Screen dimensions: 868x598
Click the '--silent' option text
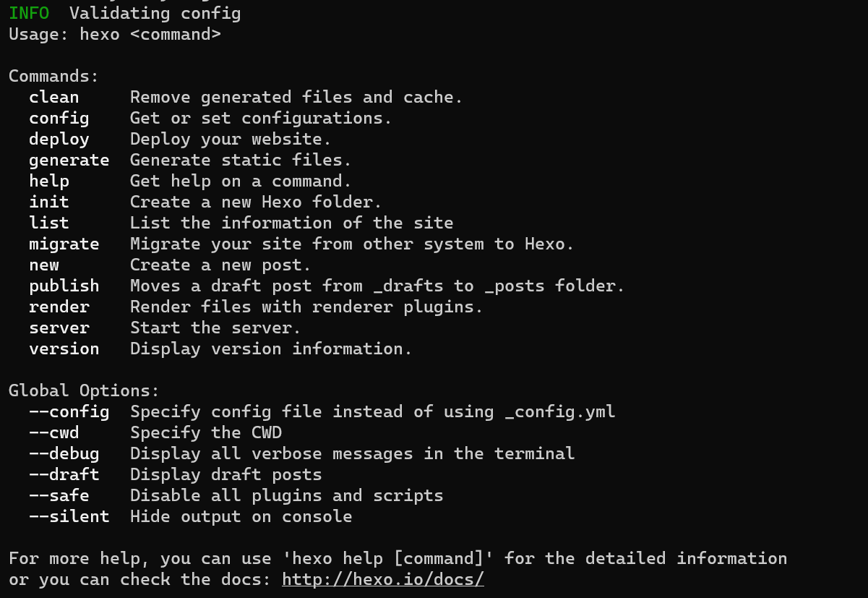pos(69,516)
